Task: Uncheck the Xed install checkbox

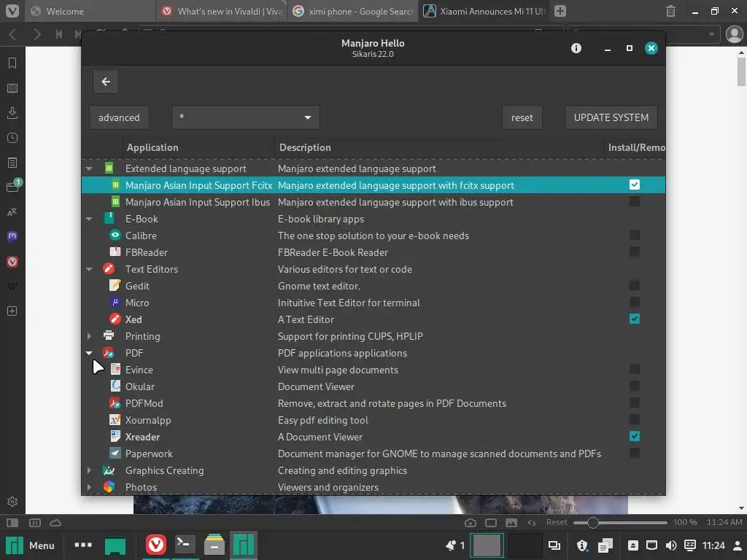Action: [634, 319]
